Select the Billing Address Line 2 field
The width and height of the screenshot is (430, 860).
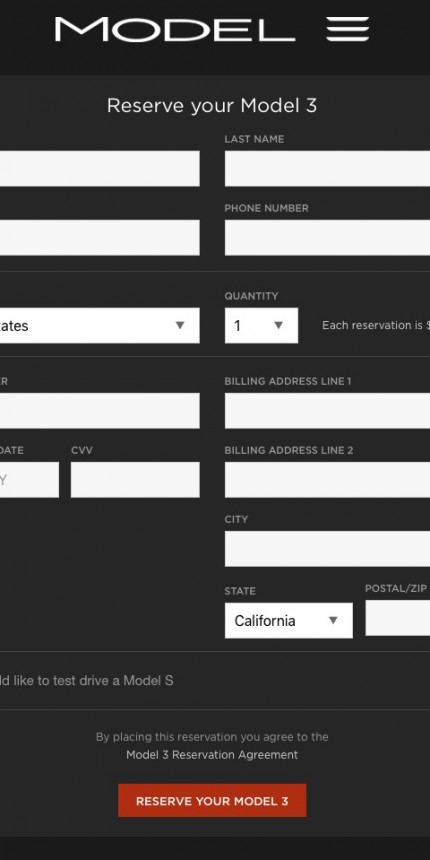[x=327, y=480]
